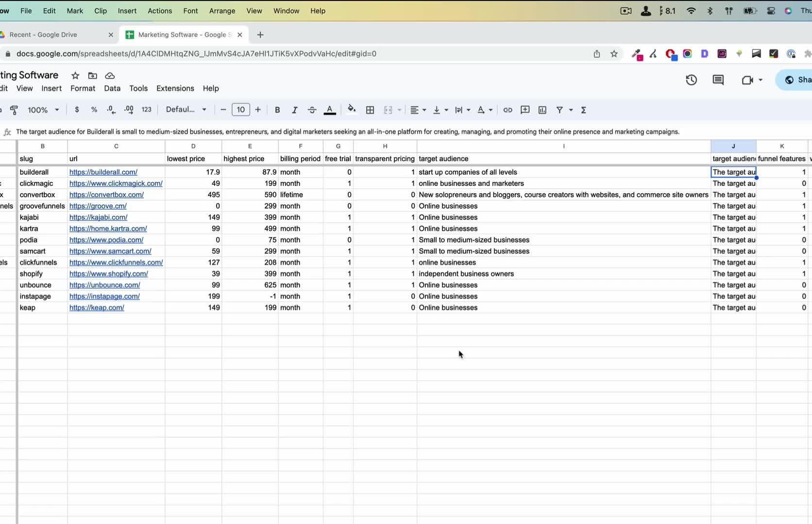Click the insert chart icon
This screenshot has width=812, height=524.
(x=542, y=110)
